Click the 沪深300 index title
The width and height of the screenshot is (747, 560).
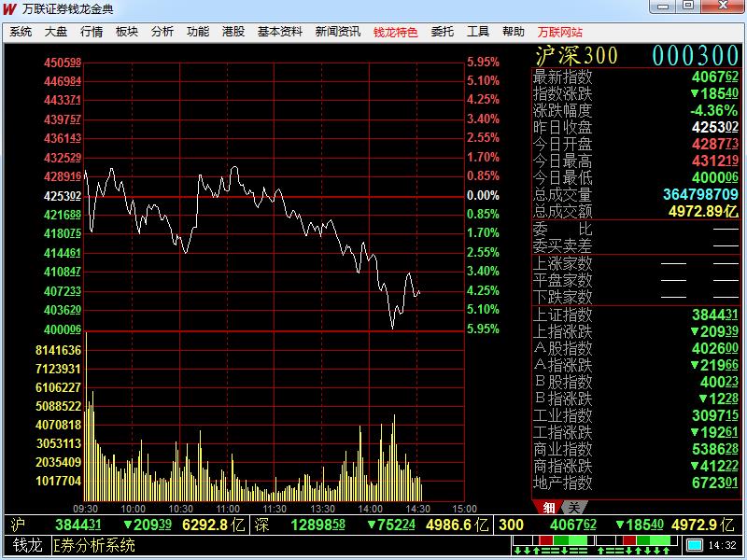(577, 56)
